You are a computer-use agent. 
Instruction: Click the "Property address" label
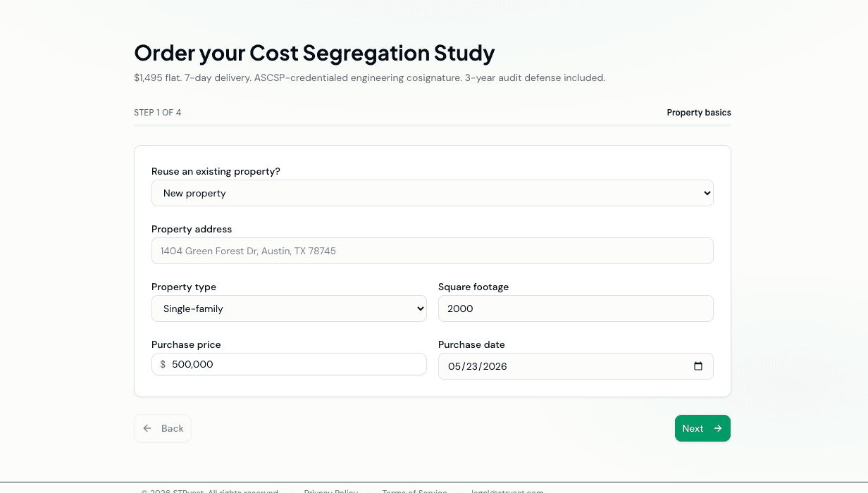point(192,229)
